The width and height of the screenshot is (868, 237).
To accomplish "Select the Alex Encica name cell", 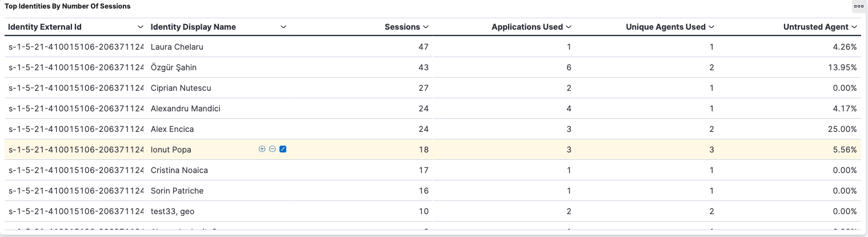I will pyautogui.click(x=173, y=129).
